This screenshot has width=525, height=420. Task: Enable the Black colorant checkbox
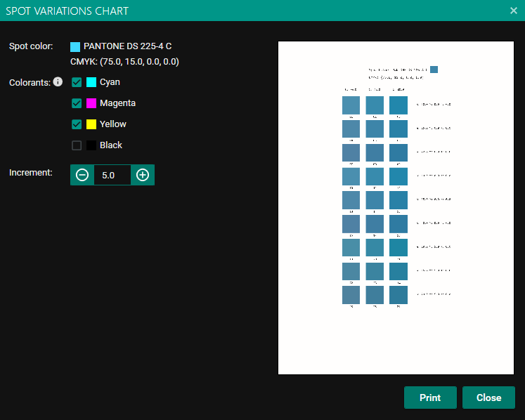pyautogui.click(x=77, y=145)
